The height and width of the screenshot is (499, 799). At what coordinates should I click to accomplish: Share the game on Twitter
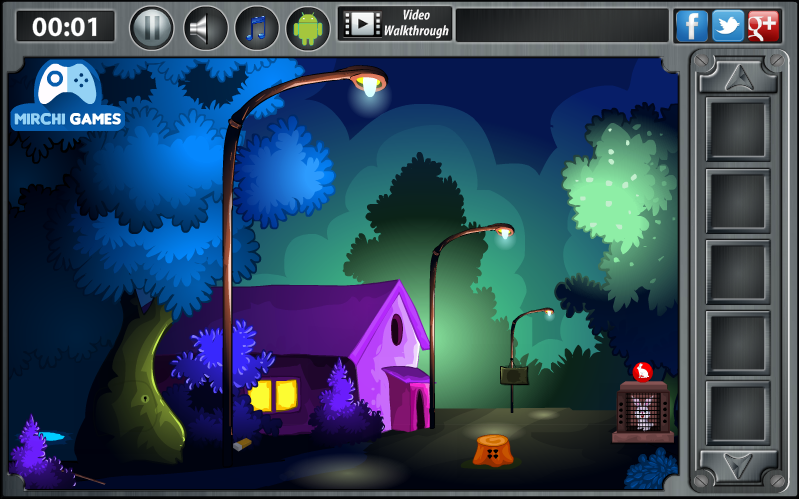pyautogui.click(x=727, y=26)
